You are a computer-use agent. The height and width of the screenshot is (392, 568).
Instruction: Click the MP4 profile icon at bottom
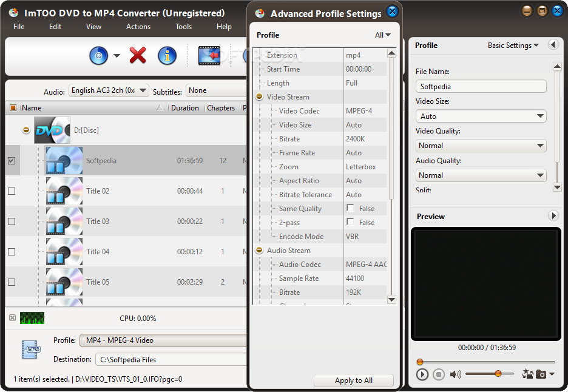pyautogui.click(x=31, y=350)
